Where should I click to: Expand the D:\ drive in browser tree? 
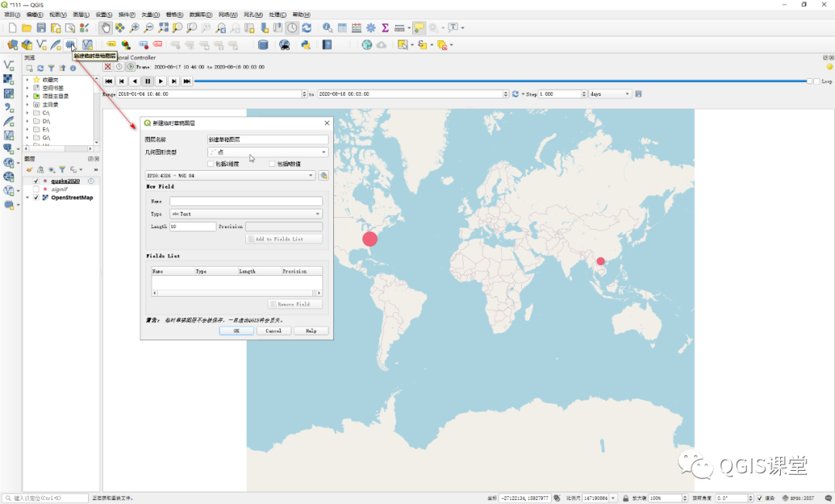coord(27,121)
